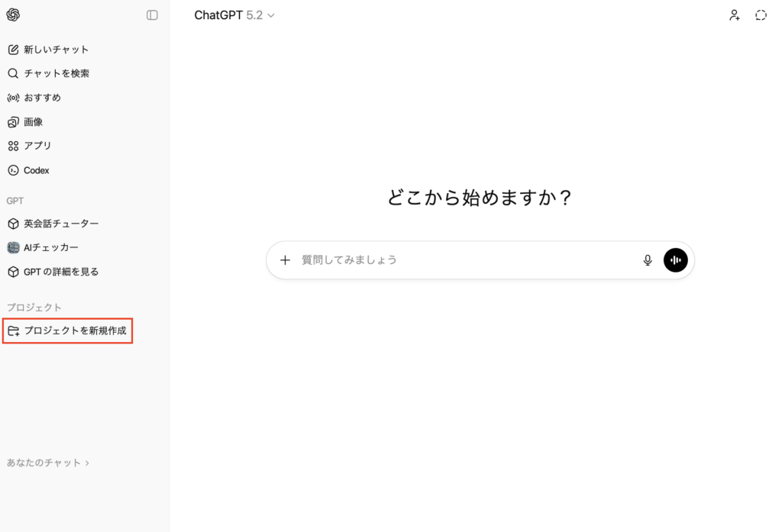Click the plus attach icon in prompt box
This screenshot has width=782, height=532.
coord(285,260)
